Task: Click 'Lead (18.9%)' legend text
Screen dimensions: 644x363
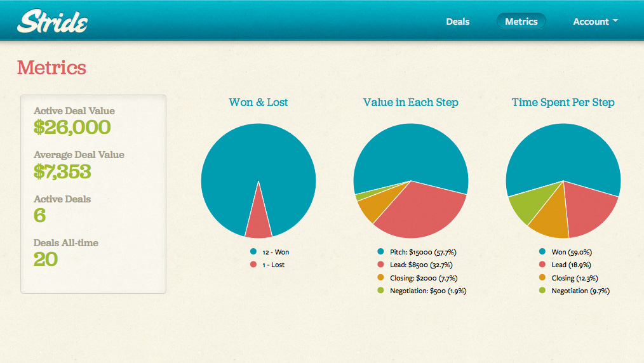Action: click(x=571, y=265)
